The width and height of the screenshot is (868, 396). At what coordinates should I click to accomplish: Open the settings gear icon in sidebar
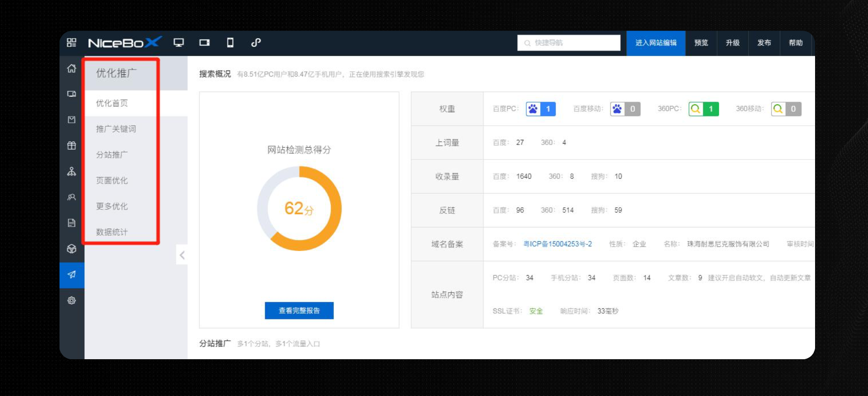[72, 301]
